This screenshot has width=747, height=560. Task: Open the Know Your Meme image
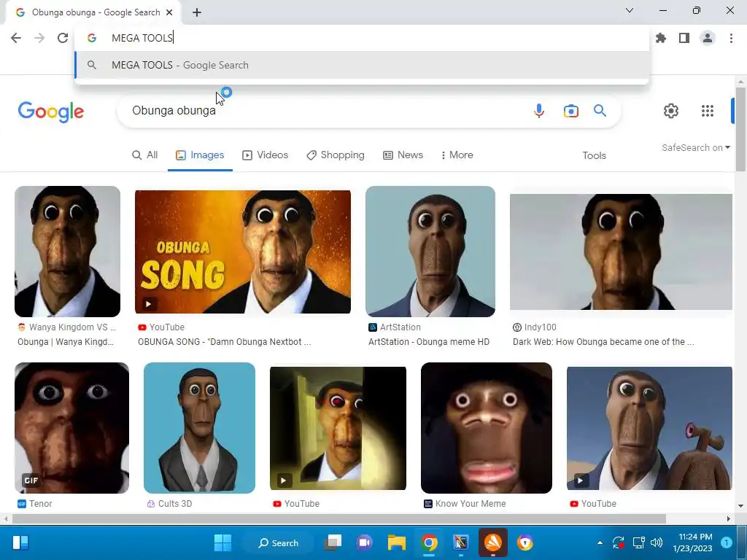487,428
